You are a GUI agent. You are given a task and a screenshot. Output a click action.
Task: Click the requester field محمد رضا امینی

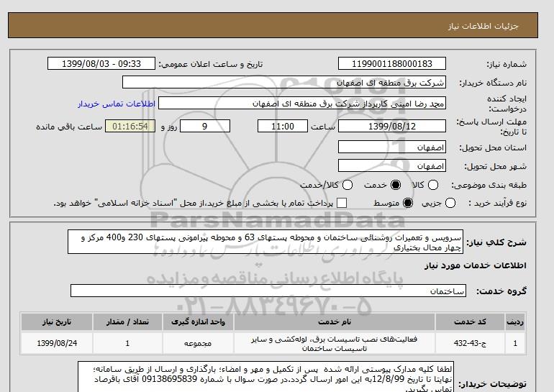302,104
